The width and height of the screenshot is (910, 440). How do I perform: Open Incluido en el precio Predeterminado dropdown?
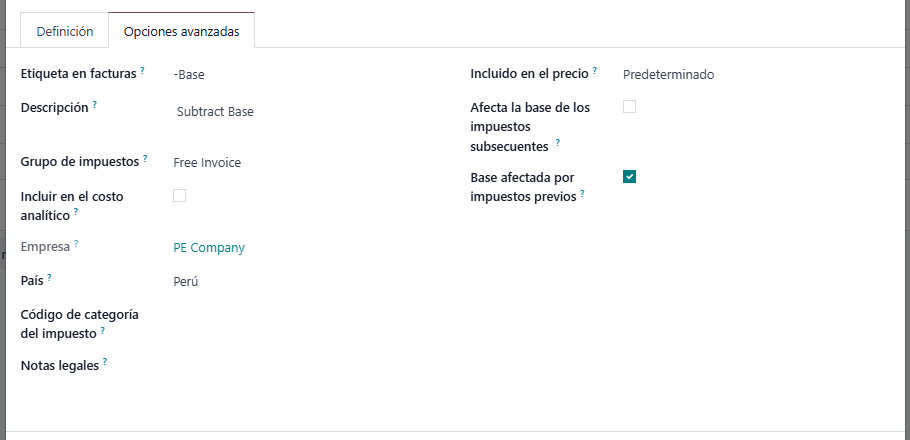754,74
